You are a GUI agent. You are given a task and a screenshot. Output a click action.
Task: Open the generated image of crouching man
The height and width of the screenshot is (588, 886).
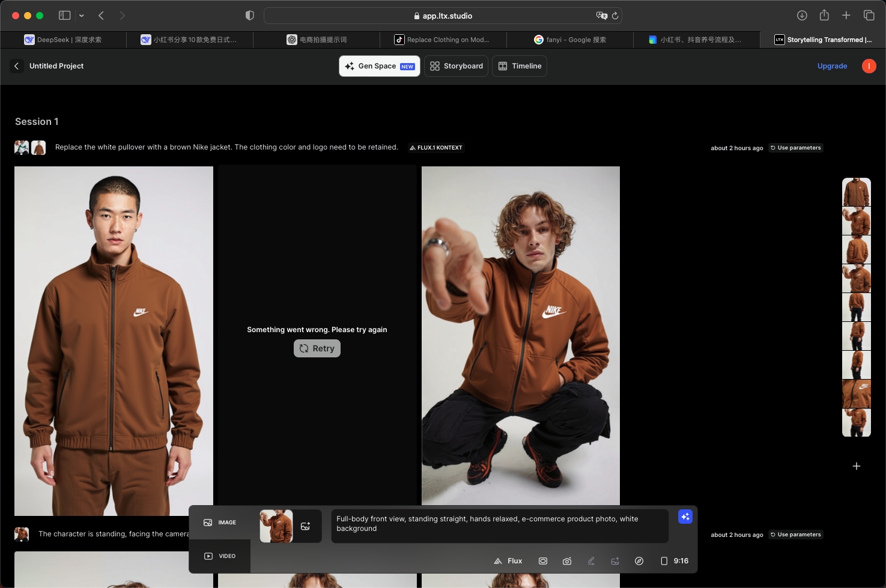pos(521,336)
